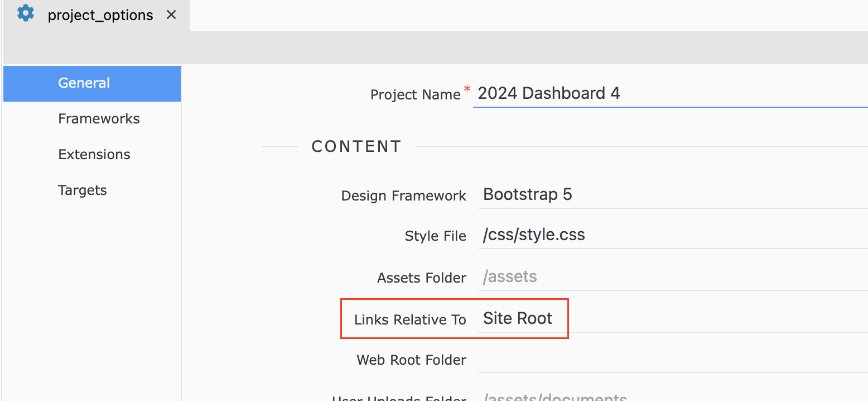Open the Targets section
This screenshot has width=868, height=401.
[83, 190]
